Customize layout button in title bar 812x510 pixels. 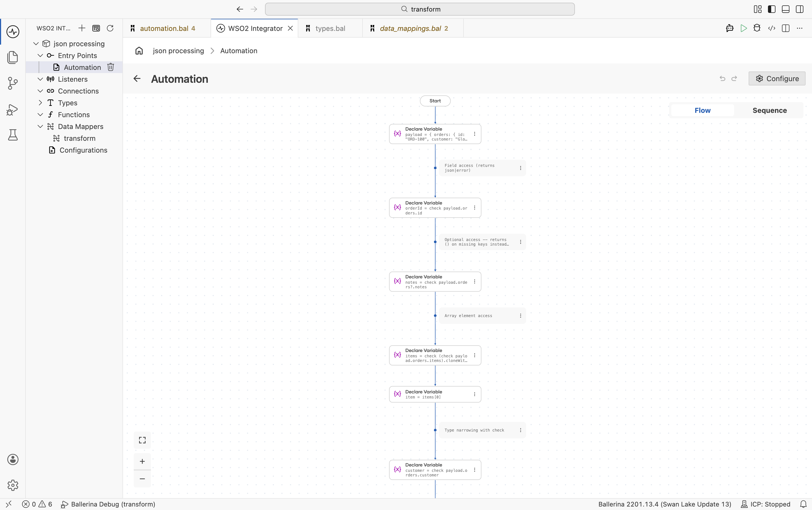[758, 9]
